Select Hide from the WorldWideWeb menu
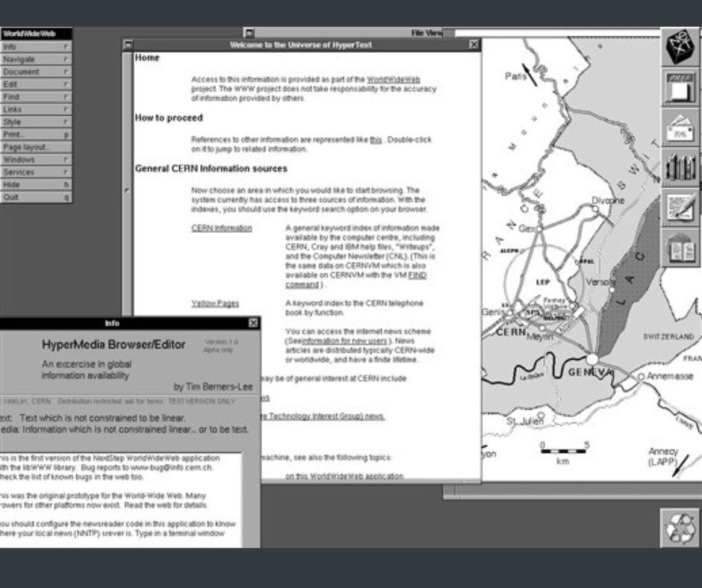 (x=36, y=184)
